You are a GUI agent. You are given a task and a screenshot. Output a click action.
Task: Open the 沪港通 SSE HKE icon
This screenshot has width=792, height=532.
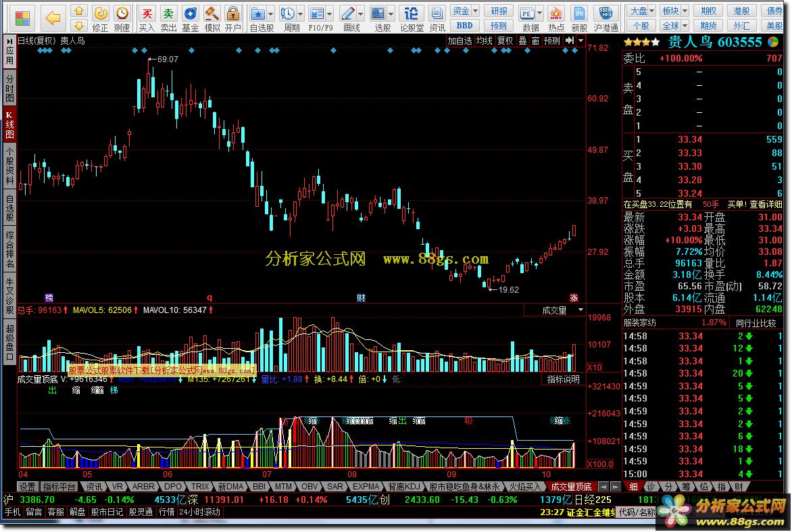(605, 14)
